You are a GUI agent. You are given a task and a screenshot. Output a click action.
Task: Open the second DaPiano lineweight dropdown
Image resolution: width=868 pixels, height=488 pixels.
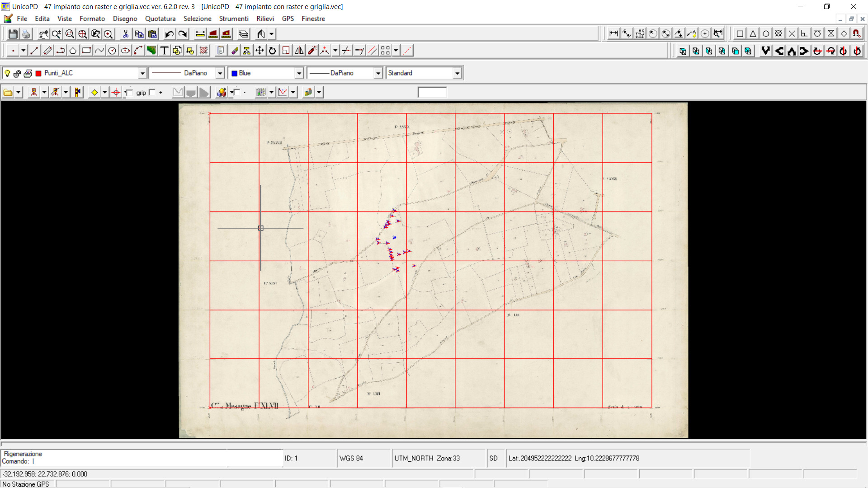coord(378,73)
